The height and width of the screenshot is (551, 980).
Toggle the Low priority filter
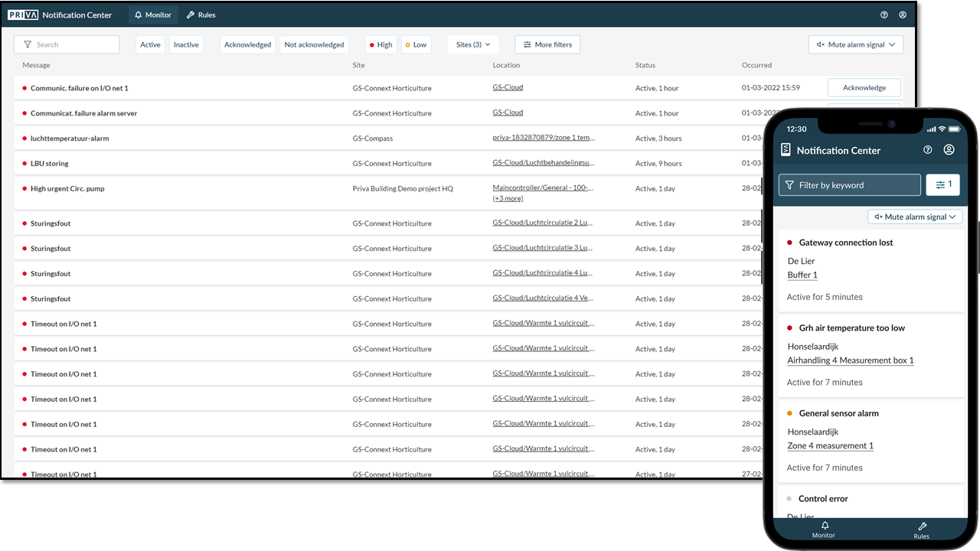click(416, 44)
